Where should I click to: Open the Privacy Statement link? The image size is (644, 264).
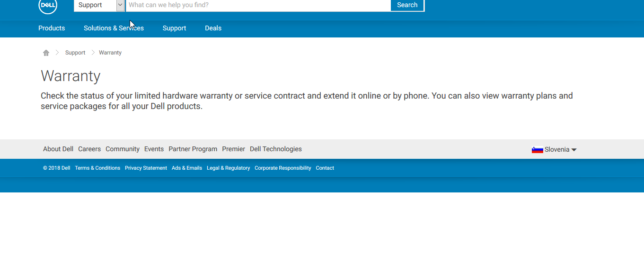point(146,168)
